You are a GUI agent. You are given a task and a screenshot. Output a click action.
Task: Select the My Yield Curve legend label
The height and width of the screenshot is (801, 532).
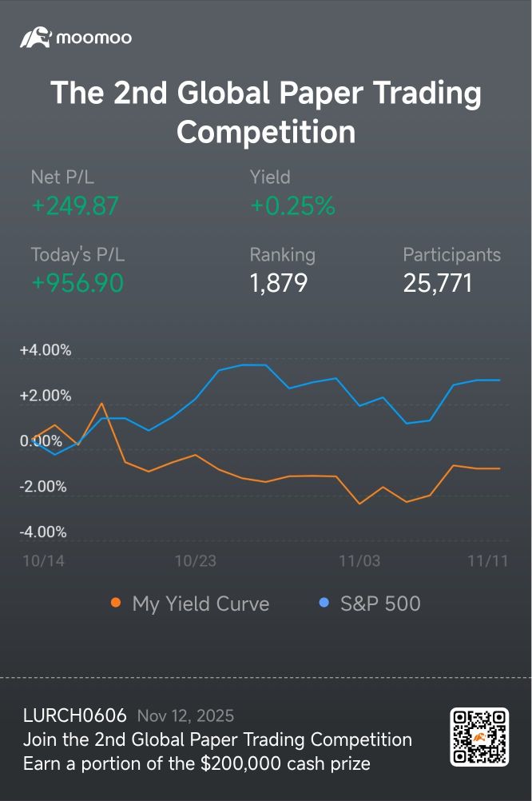[x=200, y=604]
